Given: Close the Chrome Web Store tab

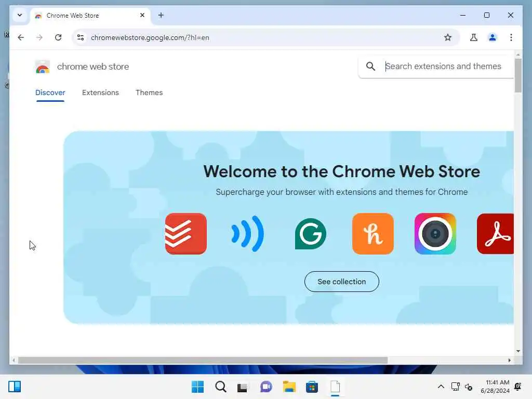Looking at the screenshot, I should [142, 15].
